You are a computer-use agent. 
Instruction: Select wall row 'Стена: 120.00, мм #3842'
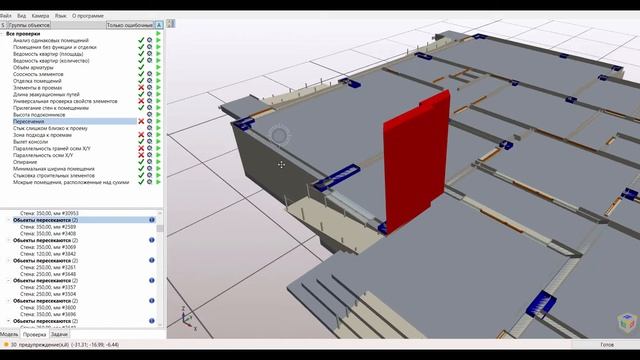48,254
